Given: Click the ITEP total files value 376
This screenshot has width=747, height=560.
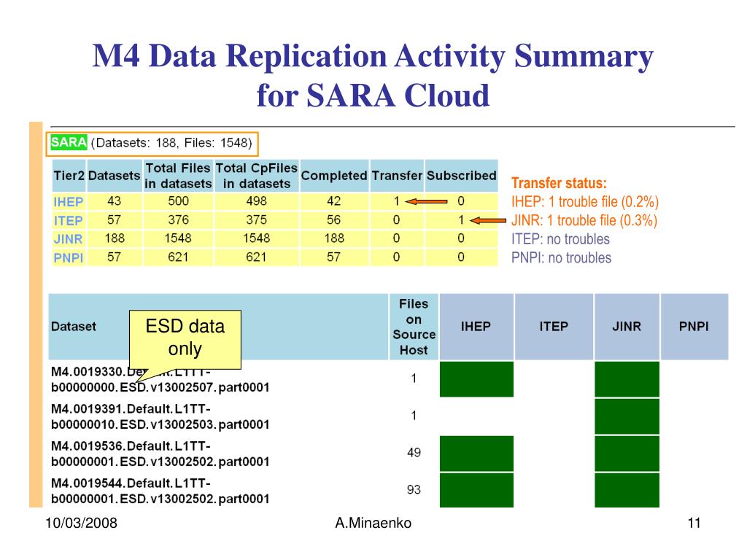Looking at the screenshot, I should [178, 220].
